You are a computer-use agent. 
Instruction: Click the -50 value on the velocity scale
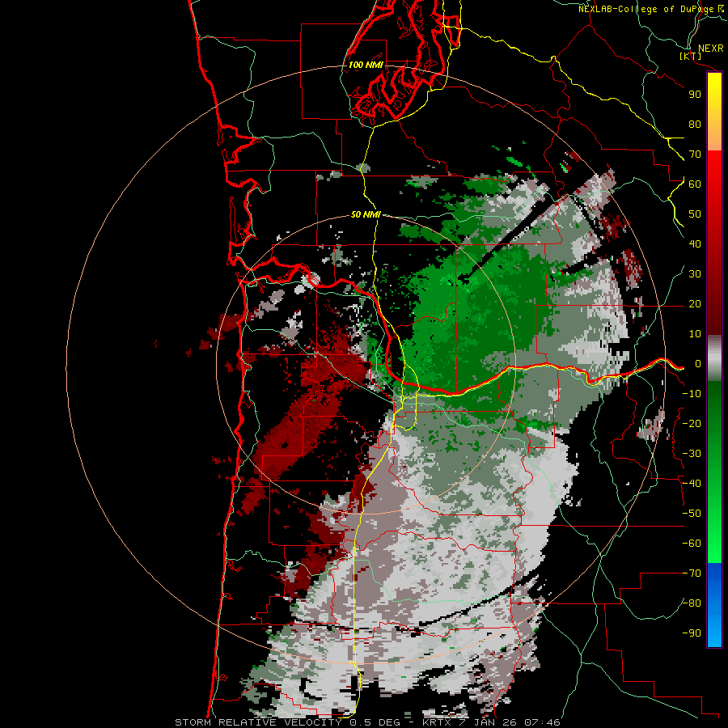[x=692, y=514]
